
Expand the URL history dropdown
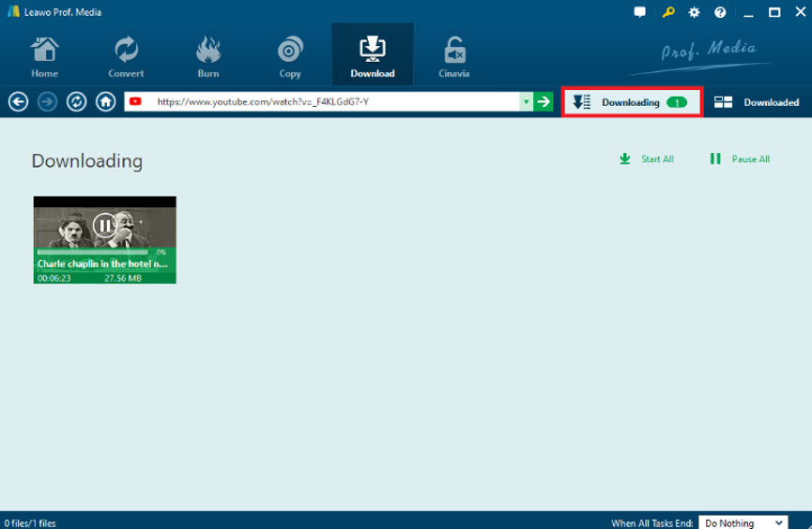526,101
